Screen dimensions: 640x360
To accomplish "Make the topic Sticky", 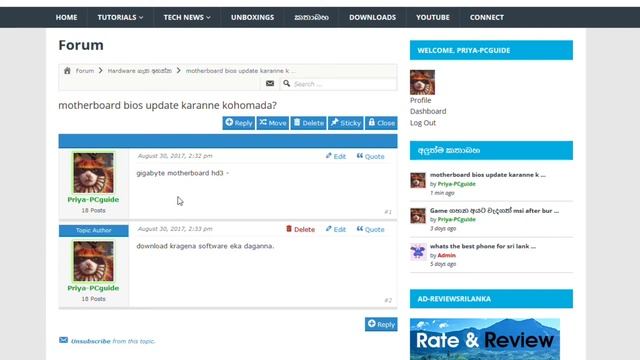I will coord(346,123).
